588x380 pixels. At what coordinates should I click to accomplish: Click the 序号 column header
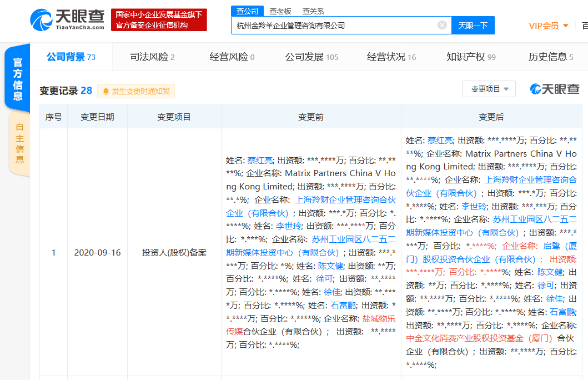[54, 117]
